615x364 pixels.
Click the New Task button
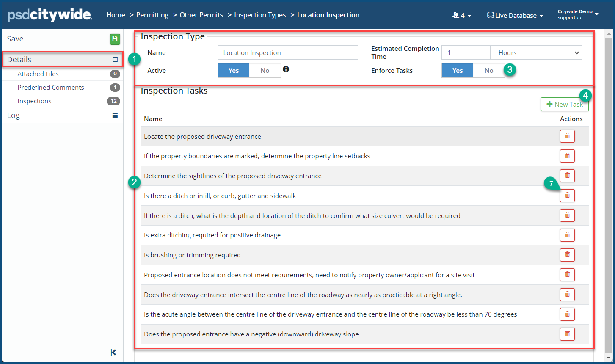click(x=564, y=105)
